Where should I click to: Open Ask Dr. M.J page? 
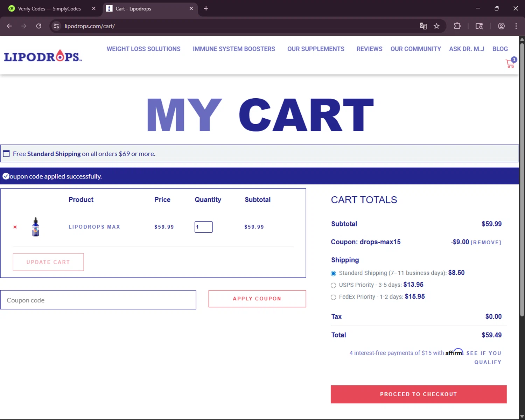coord(467,49)
